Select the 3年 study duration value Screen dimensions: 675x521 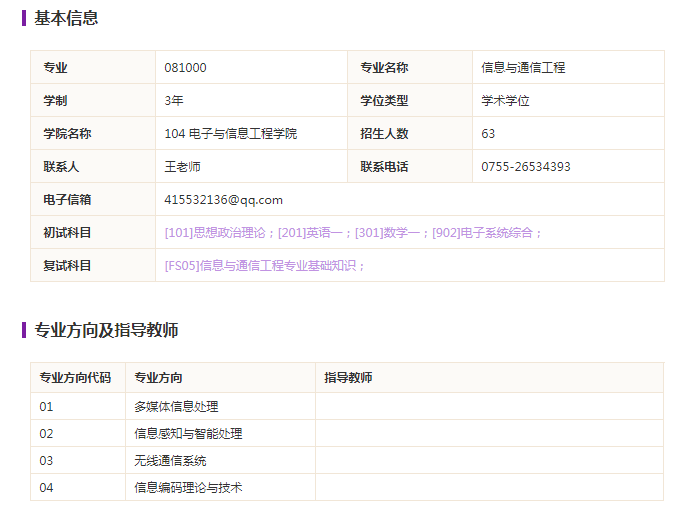click(x=174, y=101)
